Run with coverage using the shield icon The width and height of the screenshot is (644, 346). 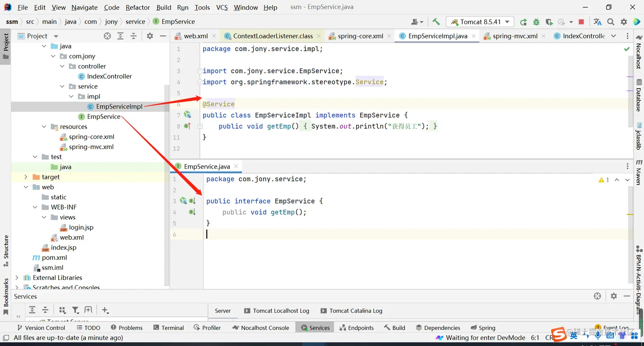549,22
